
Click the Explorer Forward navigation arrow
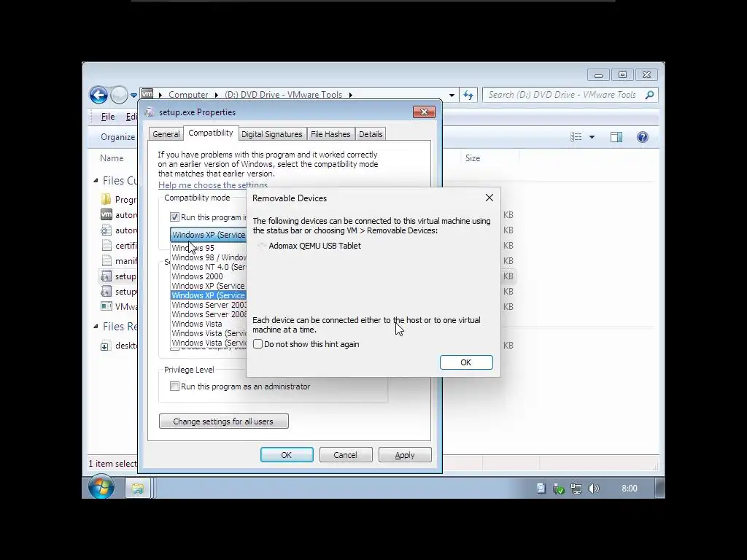[x=119, y=95]
